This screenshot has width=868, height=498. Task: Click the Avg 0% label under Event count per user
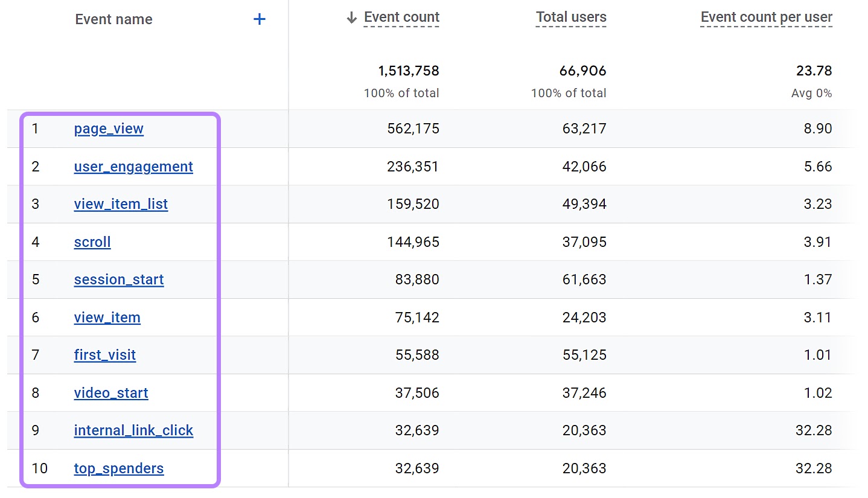[x=811, y=93]
